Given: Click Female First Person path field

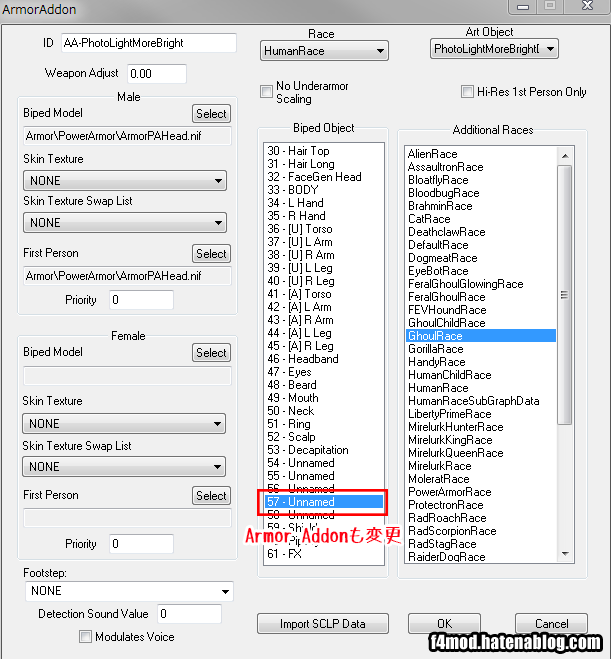Looking at the screenshot, I should (127, 518).
